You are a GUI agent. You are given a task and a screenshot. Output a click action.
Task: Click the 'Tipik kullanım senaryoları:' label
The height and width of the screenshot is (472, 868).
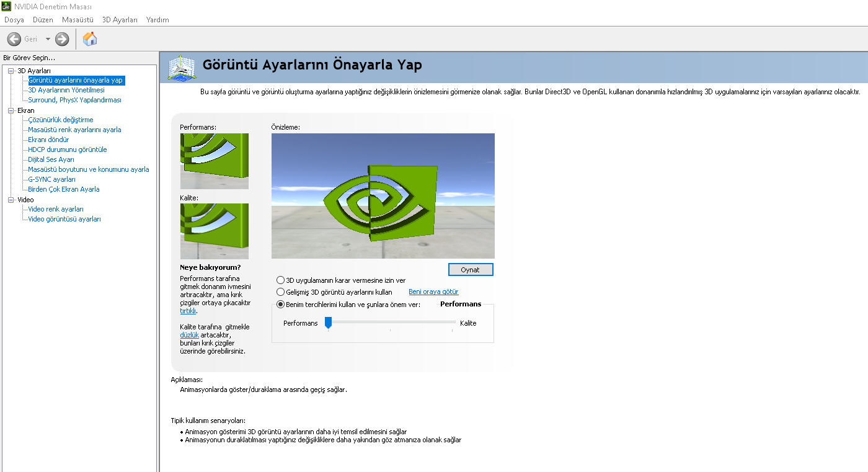(x=208, y=420)
